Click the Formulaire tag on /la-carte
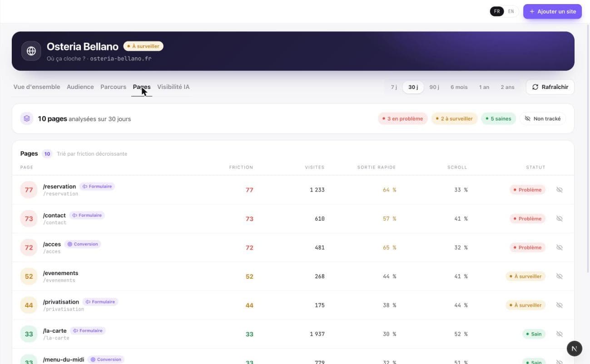The height and width of the screenshot is (364, 590). [88, 331]
